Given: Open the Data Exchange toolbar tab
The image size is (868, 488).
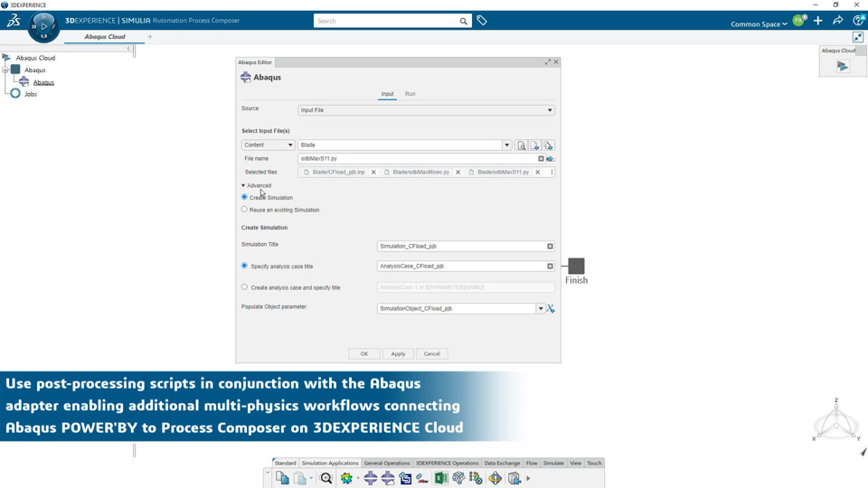Looking at the screenshot, I should [502, 463].
